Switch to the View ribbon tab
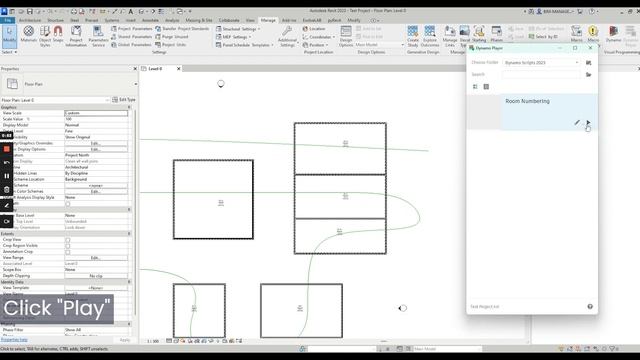 pyautogui.click(x=250, y=20)
